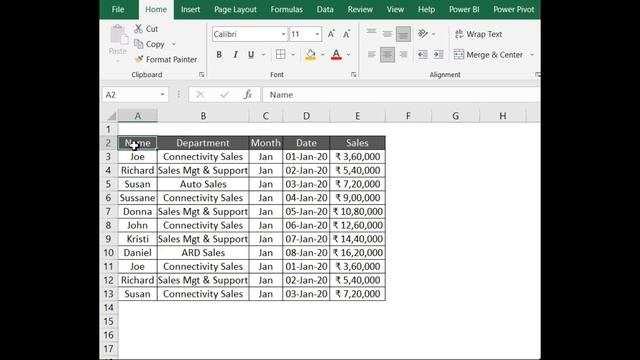
Task: Select cell containing Sussane
Action: tap(138, 198)
